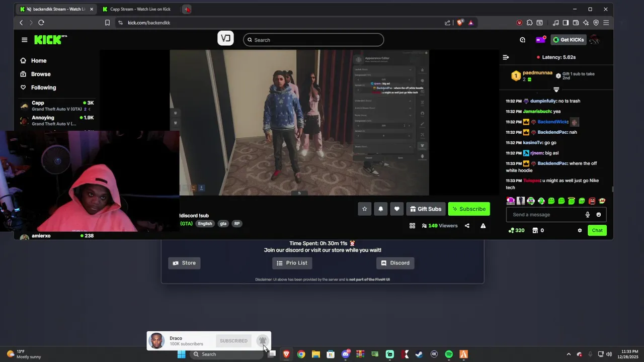Bookmark this page icon
Viewport: 644px width, 362px height.
click(x=107, y=23)
